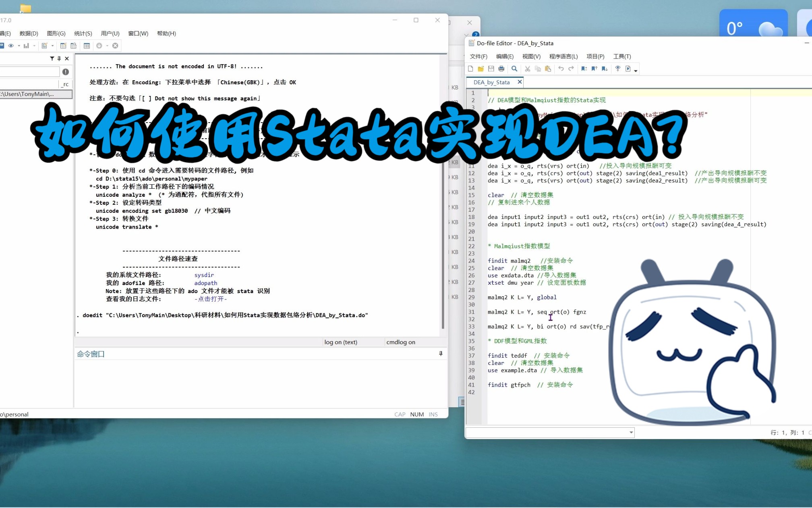Click exclamation error filter icon in history panel
Image resolution: width=812 pixels, height=508 pixels.
tap(66, 72)
